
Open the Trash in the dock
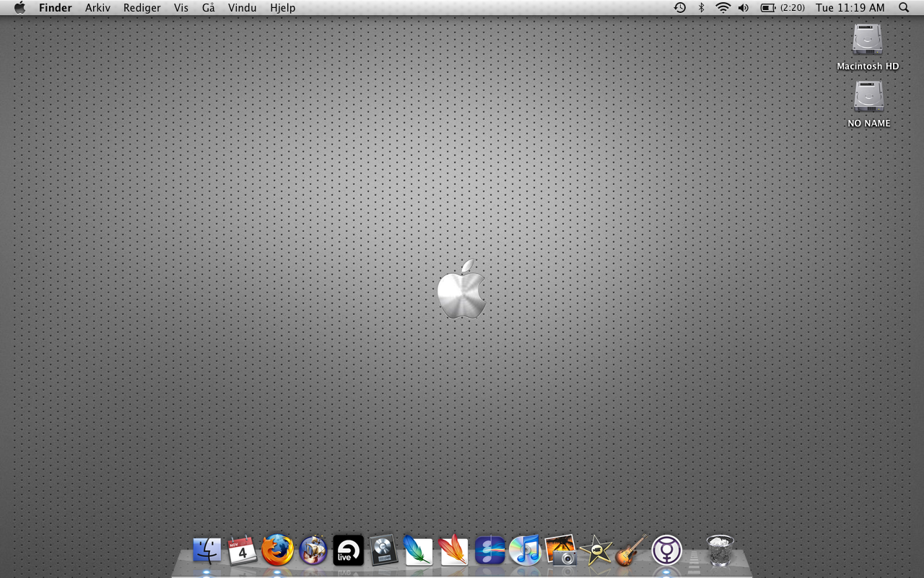720,551
